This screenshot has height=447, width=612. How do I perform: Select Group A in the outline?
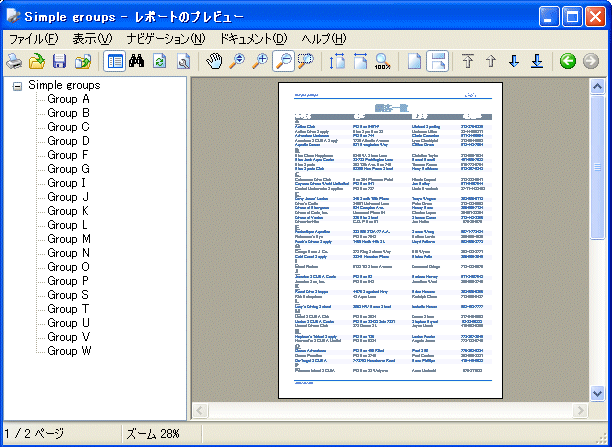[68, 99]
